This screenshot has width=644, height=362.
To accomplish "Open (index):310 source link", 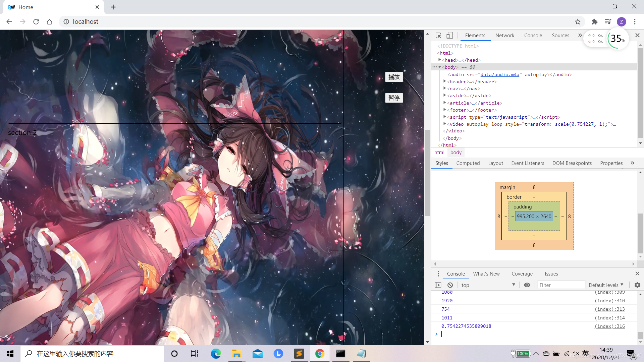I will coord(609,301).
